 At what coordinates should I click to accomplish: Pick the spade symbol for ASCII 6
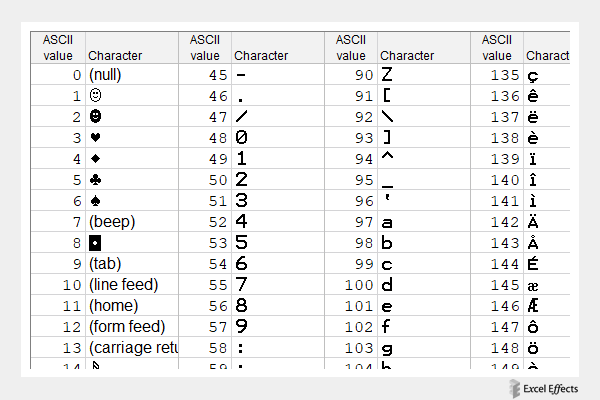pos(95,201)
